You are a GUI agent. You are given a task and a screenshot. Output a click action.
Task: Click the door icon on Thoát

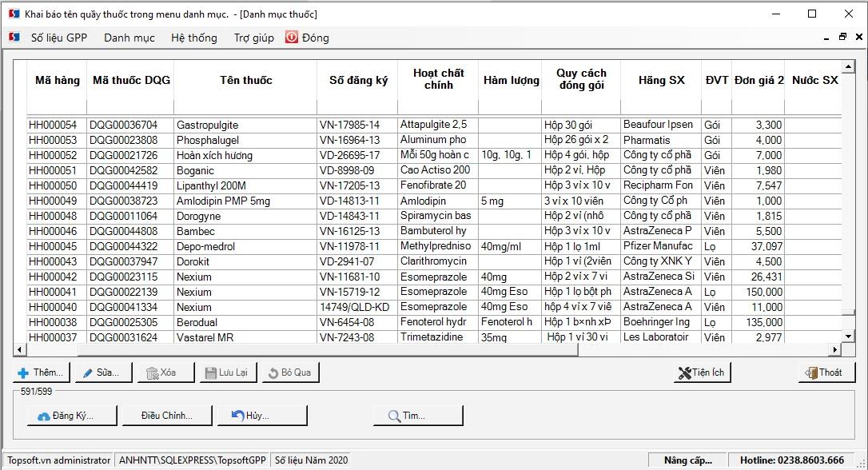pos(811,373)
